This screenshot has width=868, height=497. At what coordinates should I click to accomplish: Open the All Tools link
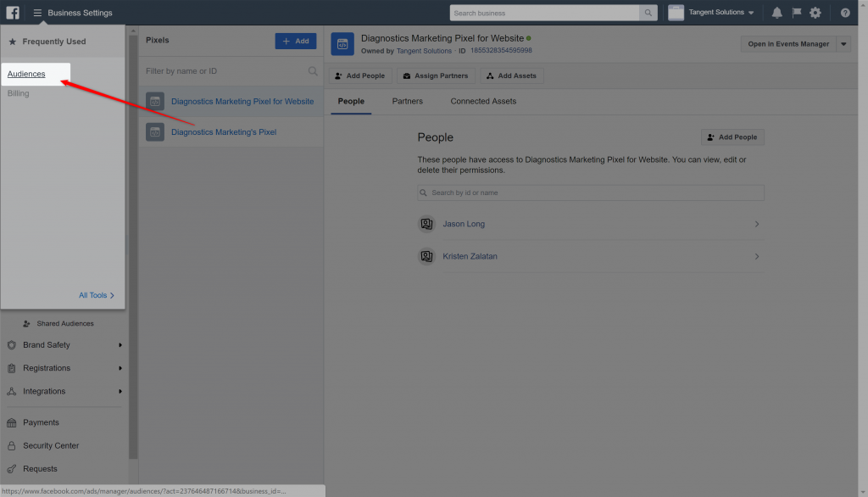point(97,295)
